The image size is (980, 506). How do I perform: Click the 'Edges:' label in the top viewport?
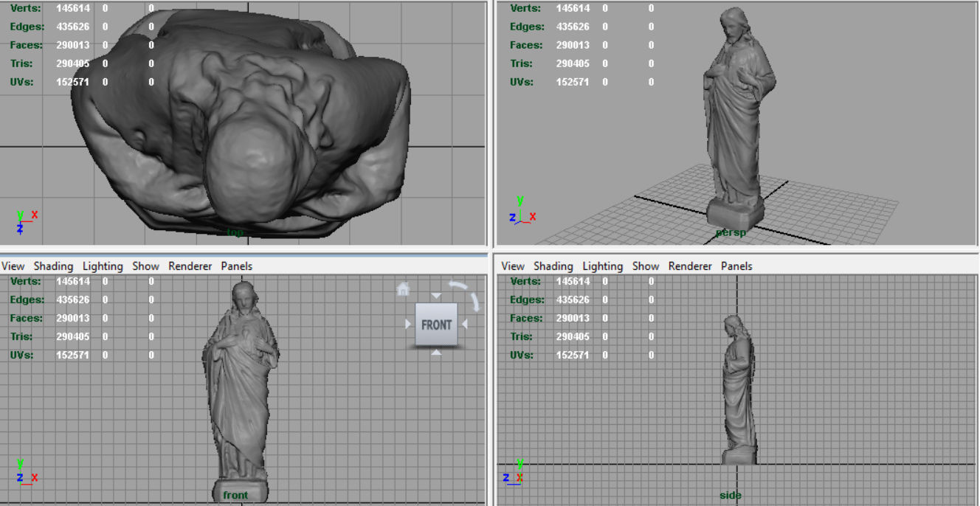coord(27,27)
